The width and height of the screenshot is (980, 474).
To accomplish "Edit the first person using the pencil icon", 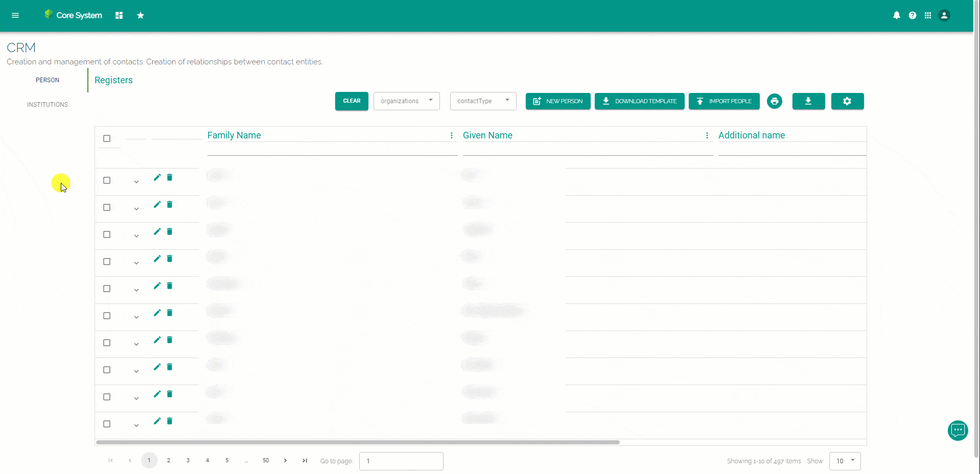I will pos(156,177).
